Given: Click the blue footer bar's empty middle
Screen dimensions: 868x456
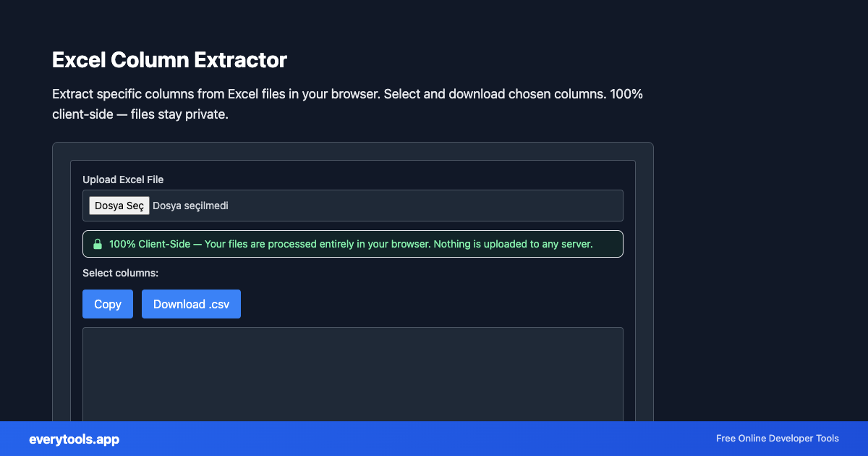Looking at the screenshot, I should [x=420, y=439].
